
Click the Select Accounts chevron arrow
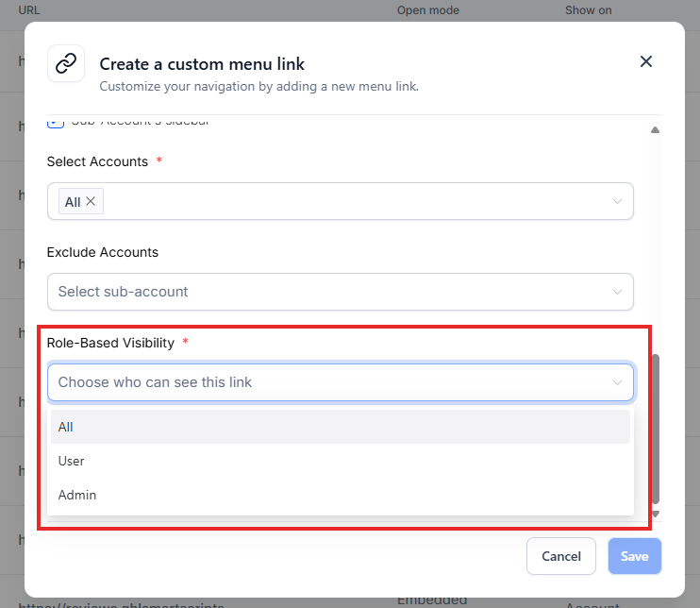(617, 201)
